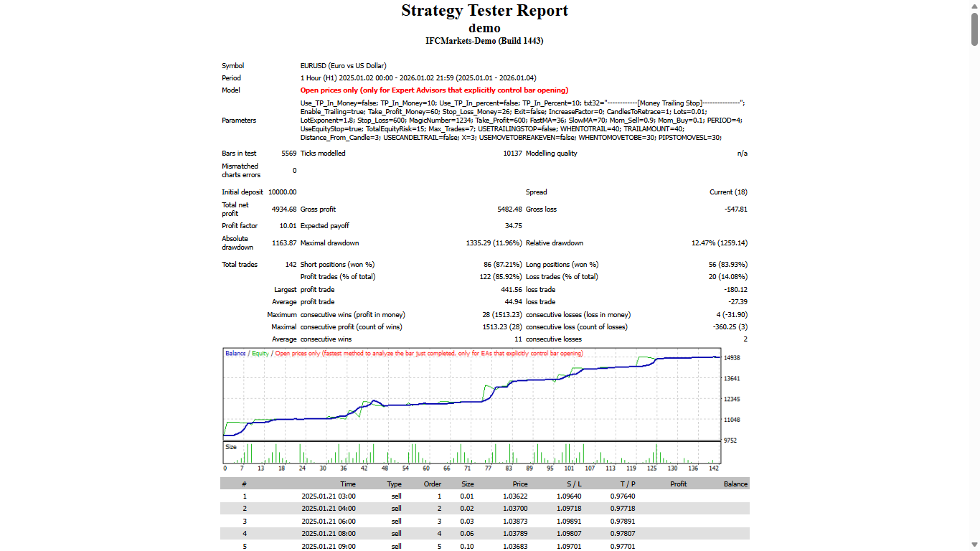Click size cell "0.06" in row 4
The height and width of the screenshot is (551, 980).
pyautogui.click(x=467, y=534)
